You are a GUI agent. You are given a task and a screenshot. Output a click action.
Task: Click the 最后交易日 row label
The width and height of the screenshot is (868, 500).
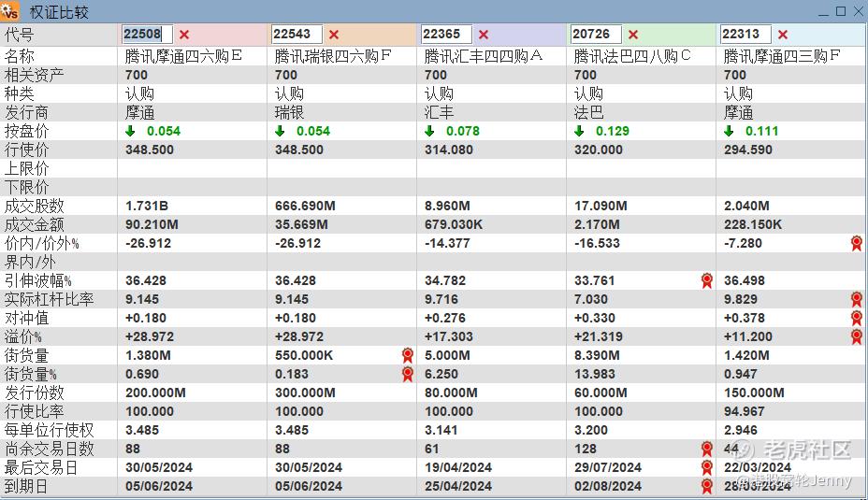(x=41, y=467)
